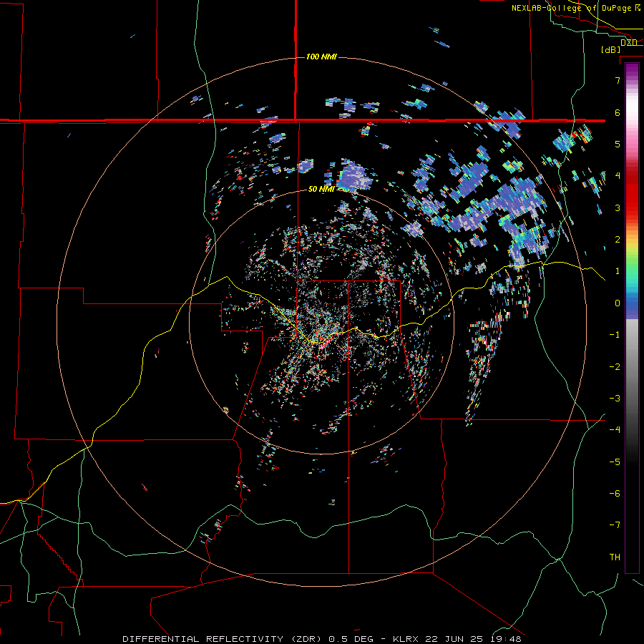The height and width of the screenshot is (644, 644).
Task: Click the 0 dB tick label on the scale
Action: 618,303
